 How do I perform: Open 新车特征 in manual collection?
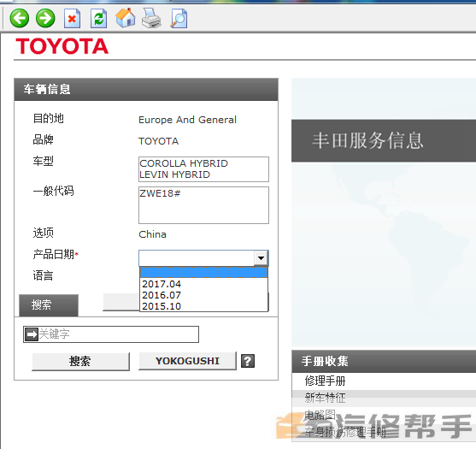(325, 398)
